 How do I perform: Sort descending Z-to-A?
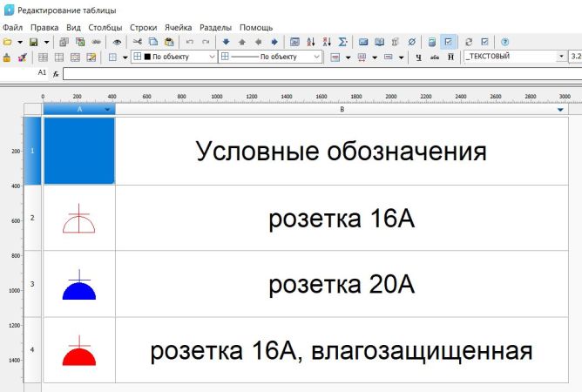click(x=327, y=42)
